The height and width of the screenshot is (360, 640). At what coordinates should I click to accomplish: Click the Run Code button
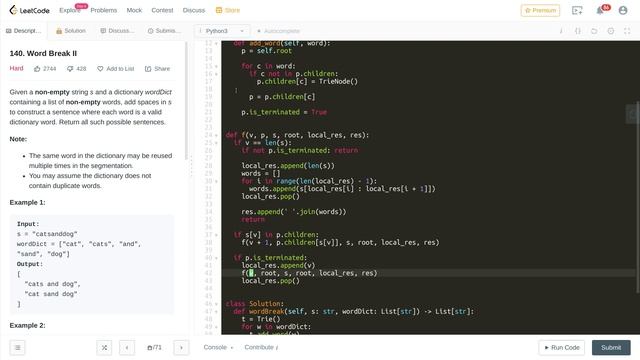point(562,348)
